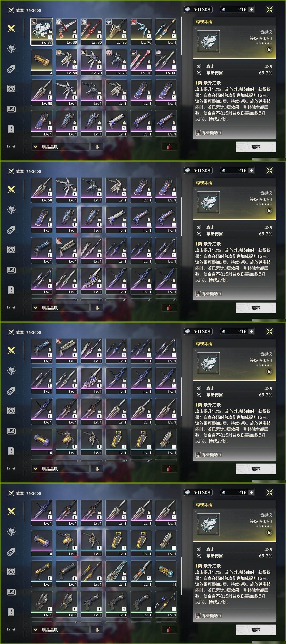This screenshot has width=286, height=644.
Task: Open the weapons crossed-swords tab in top screenshot
Action: tap(11, 28)
